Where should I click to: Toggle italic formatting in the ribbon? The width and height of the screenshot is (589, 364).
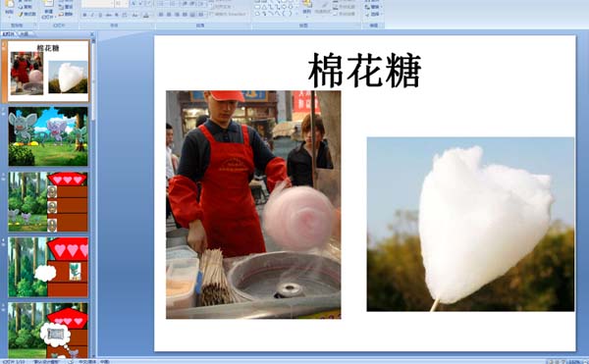(92, 15)
